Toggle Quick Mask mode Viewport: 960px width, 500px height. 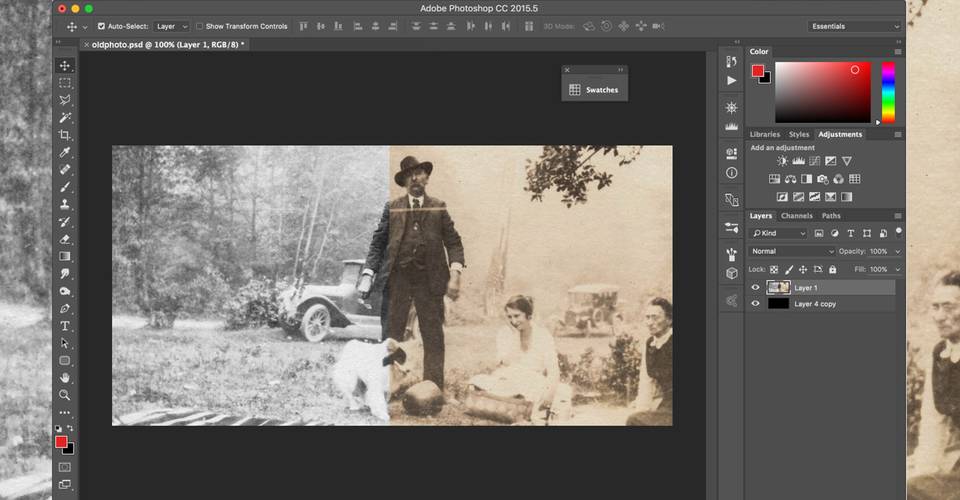coord(64,467)
